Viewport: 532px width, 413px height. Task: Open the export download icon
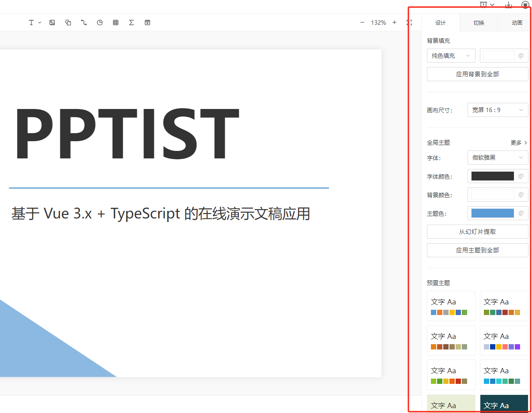pos(508,5)
